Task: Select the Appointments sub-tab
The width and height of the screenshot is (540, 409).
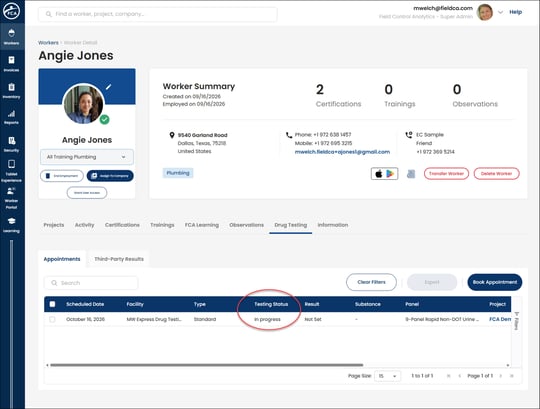Action: (62, 259)
